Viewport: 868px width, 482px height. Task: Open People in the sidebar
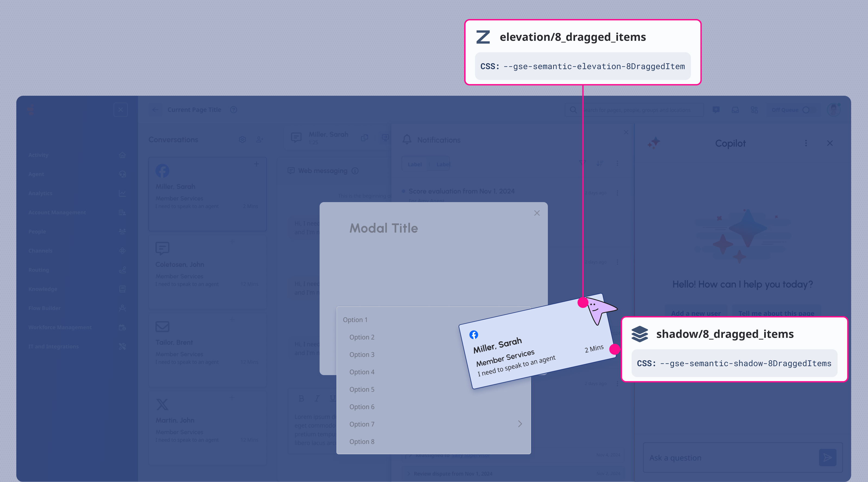pyautogui.click(x=77, y=231)
